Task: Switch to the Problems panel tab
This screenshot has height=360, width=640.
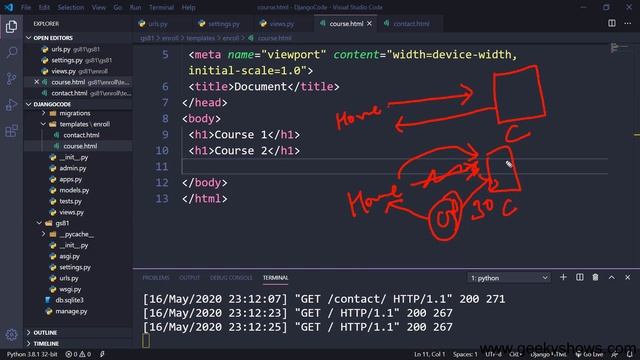Action: tap(156, 278)
